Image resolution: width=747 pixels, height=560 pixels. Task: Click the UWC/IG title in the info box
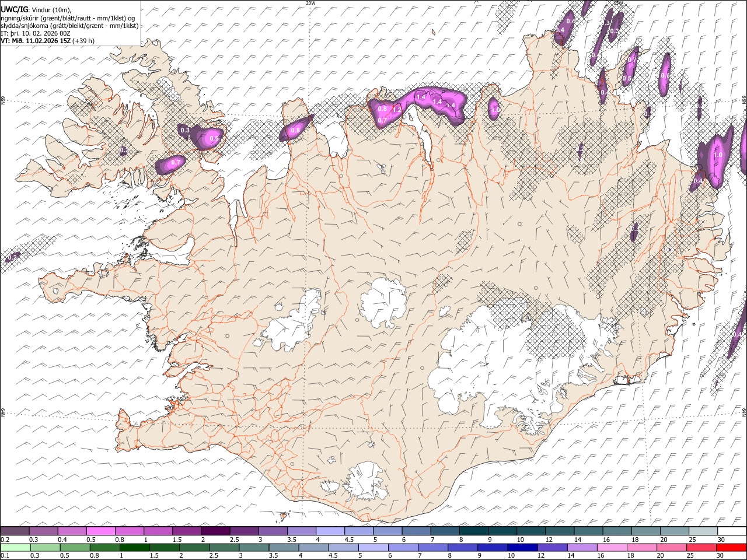coord(14,10)
